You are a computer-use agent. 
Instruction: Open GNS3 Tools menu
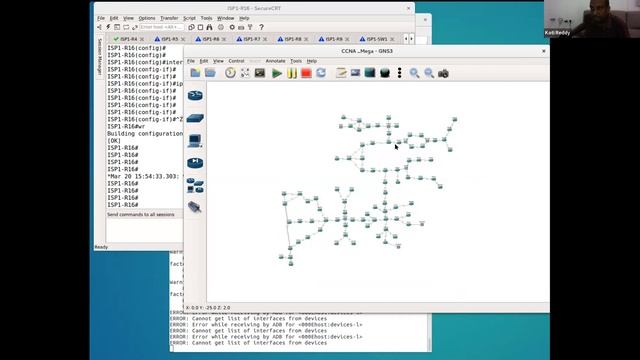click(x=296, y=61)
